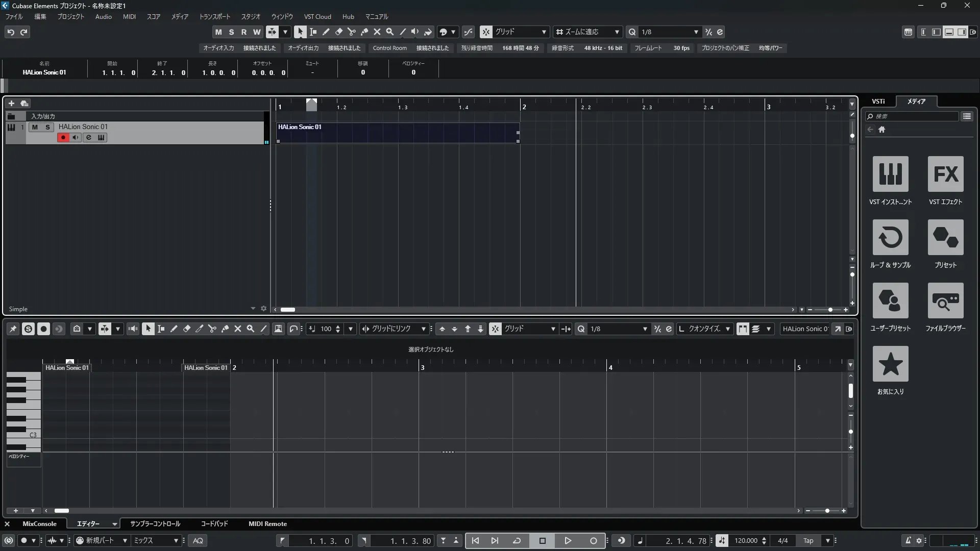
Task: Open Loops & Samples media tile
Action: click(x=890, y=237)
